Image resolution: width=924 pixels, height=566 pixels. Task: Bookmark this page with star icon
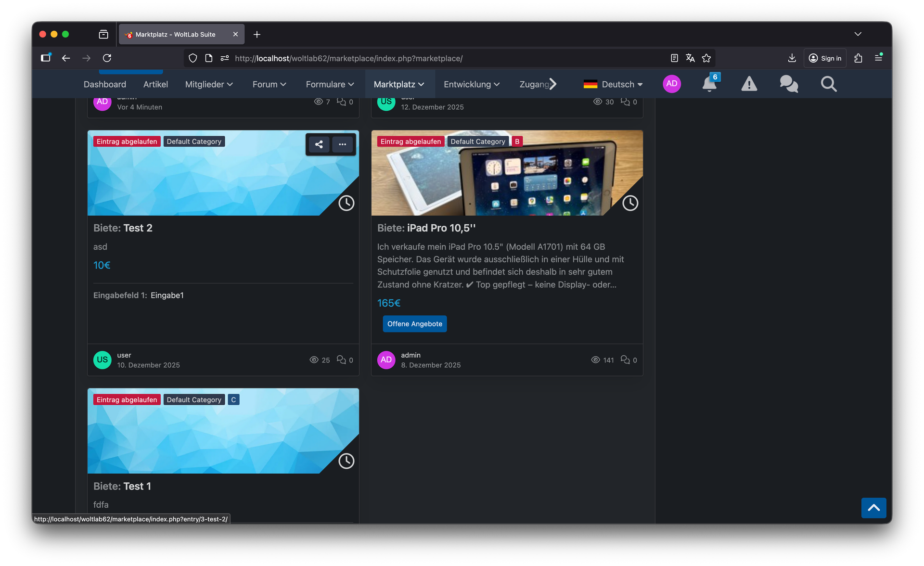706,58
